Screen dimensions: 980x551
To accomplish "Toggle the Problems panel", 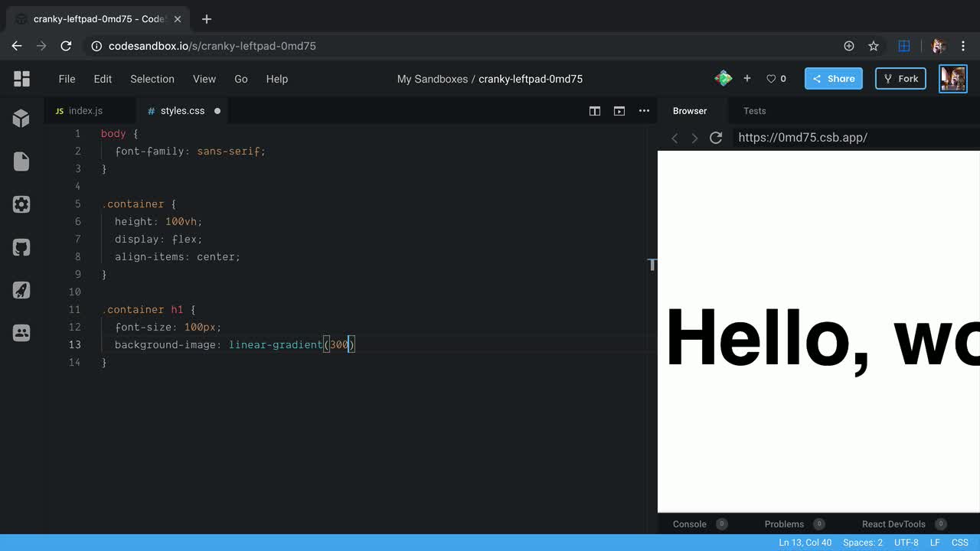I will [x=783, y=523].
